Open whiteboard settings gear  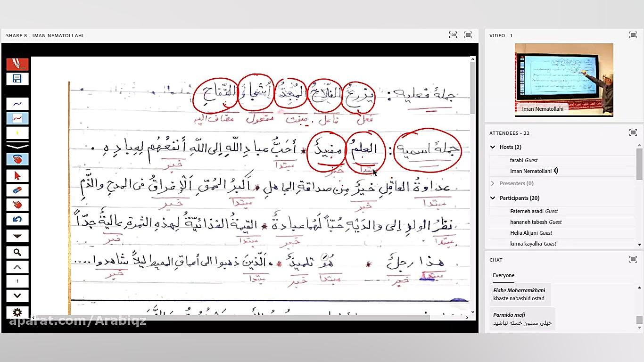pyautogui.click(x=17, y=313)
